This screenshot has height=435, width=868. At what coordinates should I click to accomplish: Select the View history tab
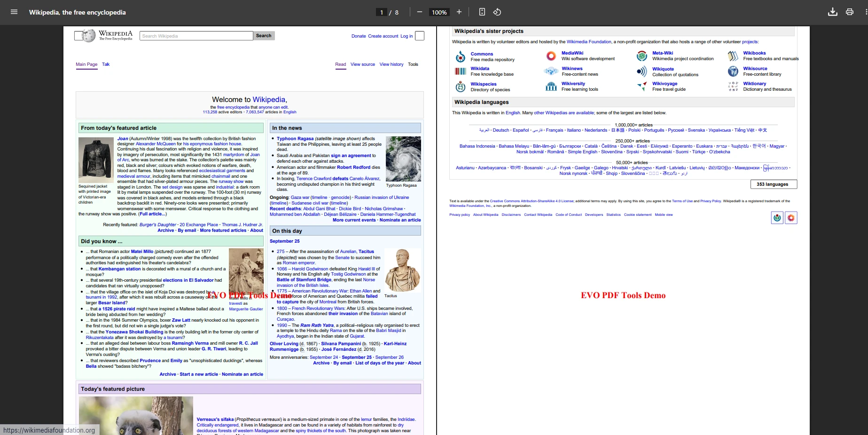tap(391, 64)
